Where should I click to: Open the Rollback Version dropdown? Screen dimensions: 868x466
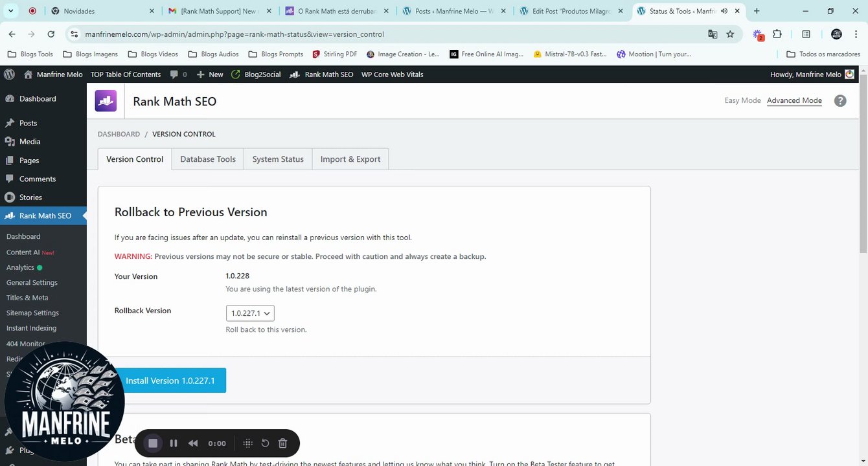tap(250, 313)
